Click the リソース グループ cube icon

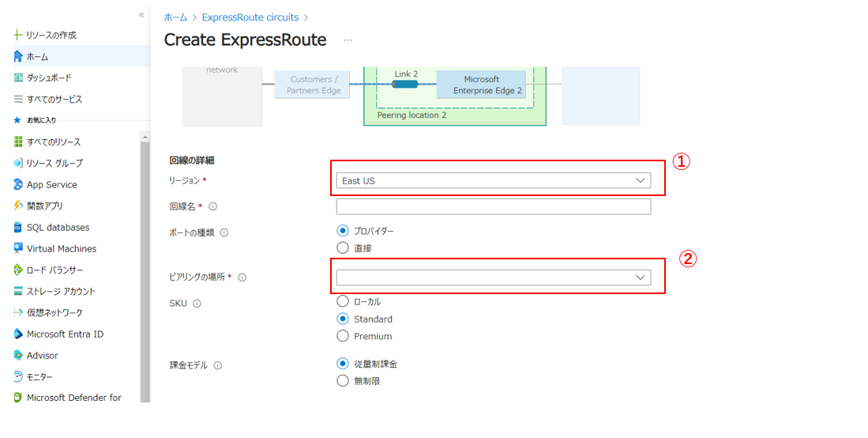point(18,163)
